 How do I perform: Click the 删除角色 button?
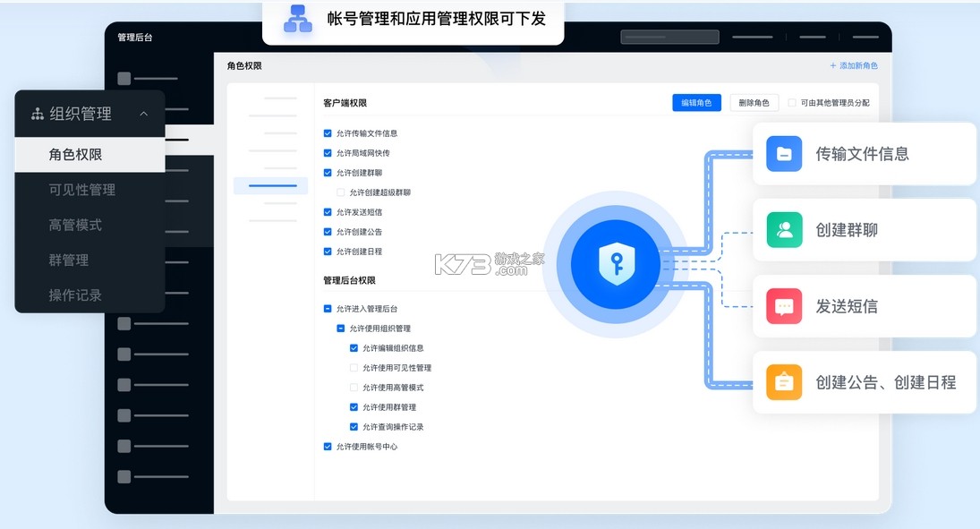click(754, 103)
